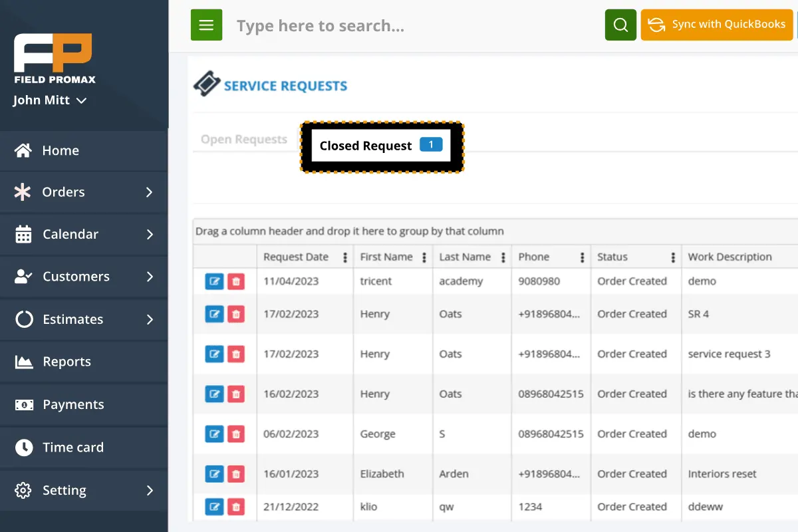Expand the Calendar submenu chevron
Viewport: 798px width, 532px height.
[x=150, y=235]
